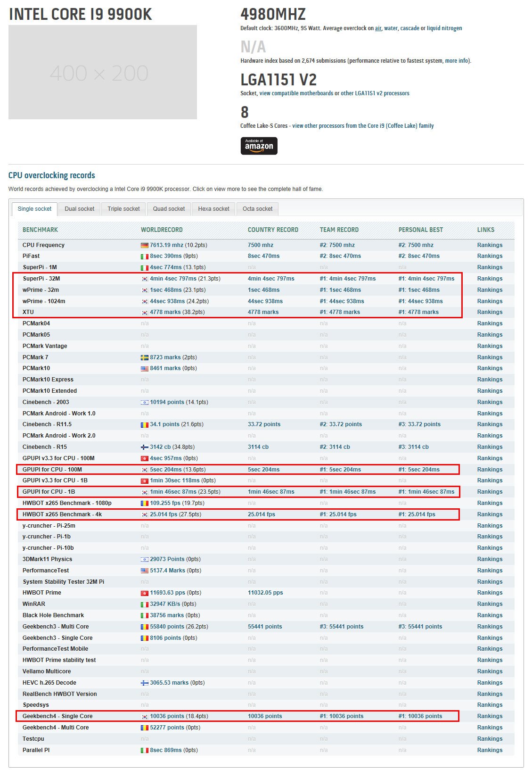This screenshot has width=532, height=770.
Task: Open Rankings for Testcpu
Action: [x=490, y=739]
